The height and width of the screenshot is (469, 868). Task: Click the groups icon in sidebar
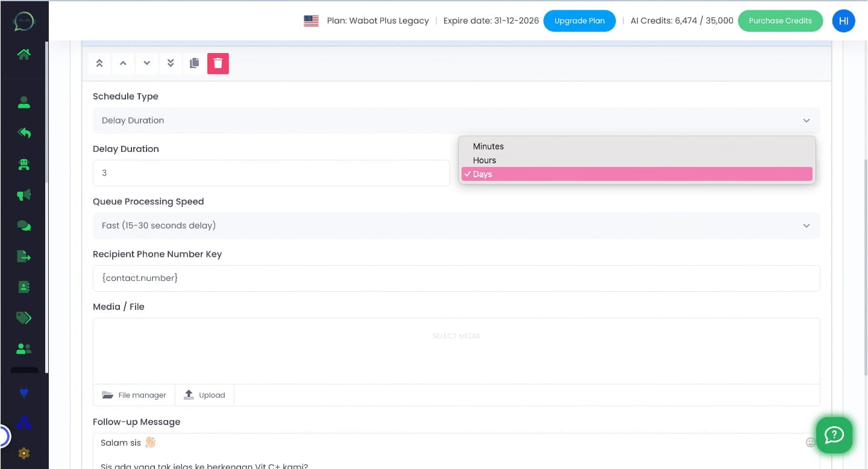24,348
